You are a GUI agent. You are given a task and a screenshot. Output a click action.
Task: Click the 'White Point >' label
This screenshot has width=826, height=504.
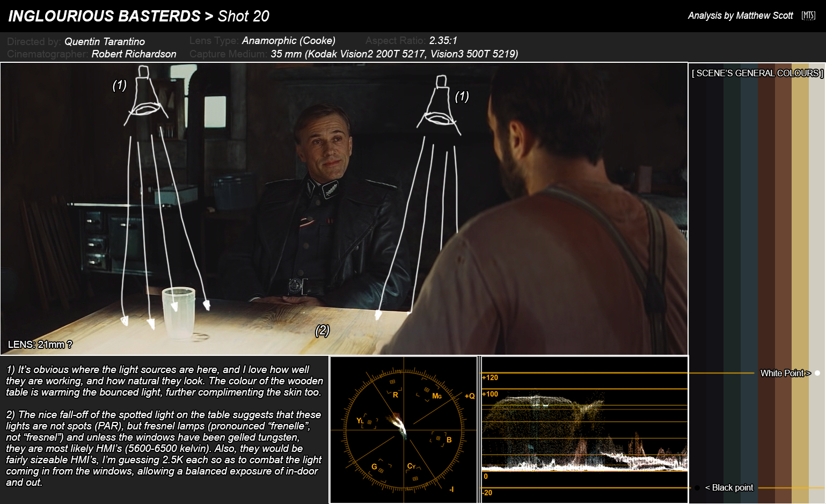click(786, 373)
